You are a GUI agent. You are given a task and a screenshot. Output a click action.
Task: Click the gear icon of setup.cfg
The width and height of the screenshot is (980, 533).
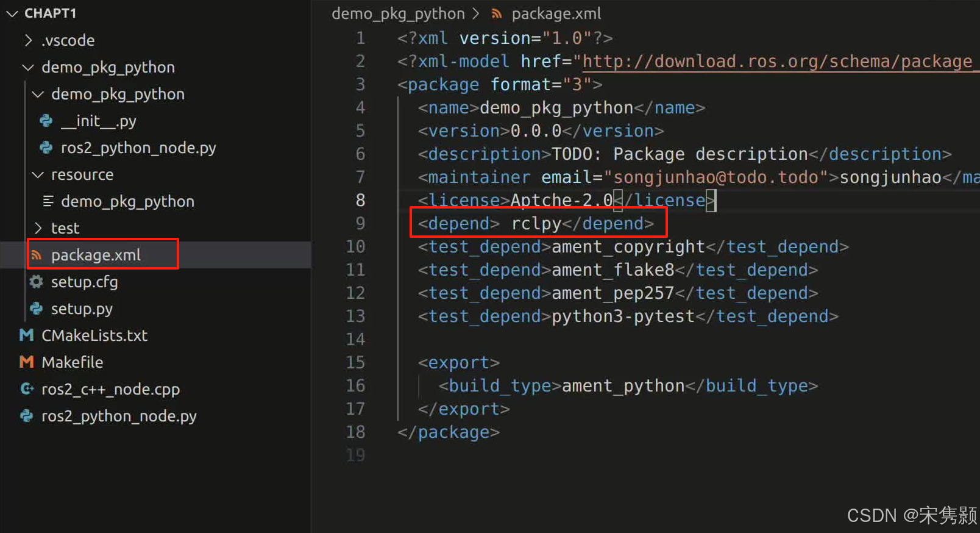pos(37,282)
